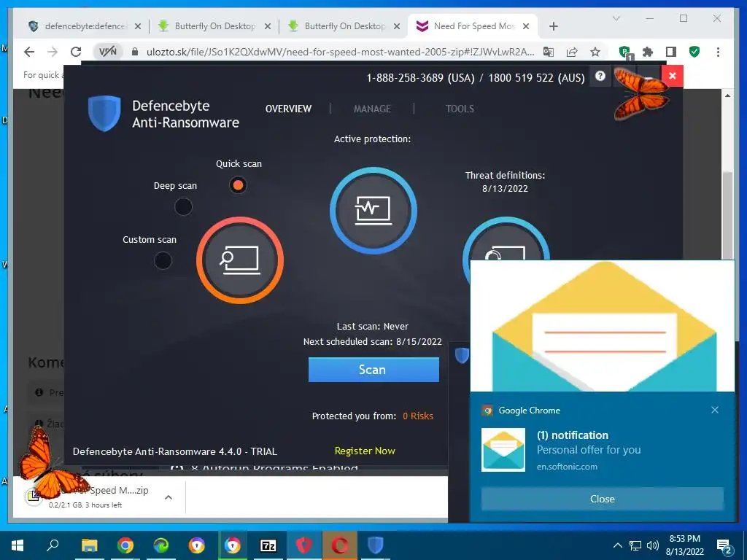Click the green P extension icon with badge
This screenshot has width=747, height=560.
pyautogui.click(x=625, y=52)
